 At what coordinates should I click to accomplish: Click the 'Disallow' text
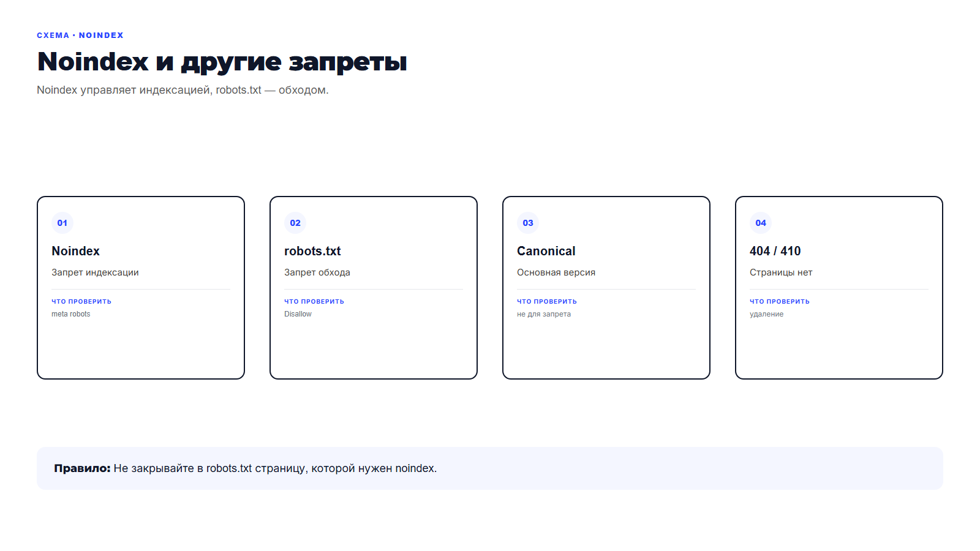tap(298, 314)
